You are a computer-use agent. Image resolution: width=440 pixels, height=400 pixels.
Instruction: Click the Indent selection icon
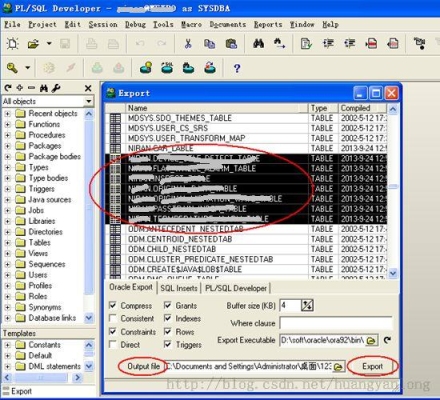(328, 44)
